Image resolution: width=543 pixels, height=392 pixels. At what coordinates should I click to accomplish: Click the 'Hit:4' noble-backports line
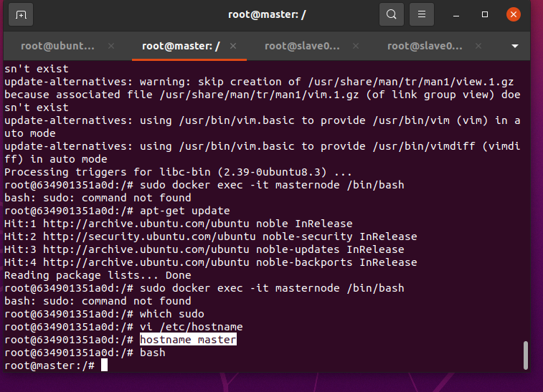(211, 262)
